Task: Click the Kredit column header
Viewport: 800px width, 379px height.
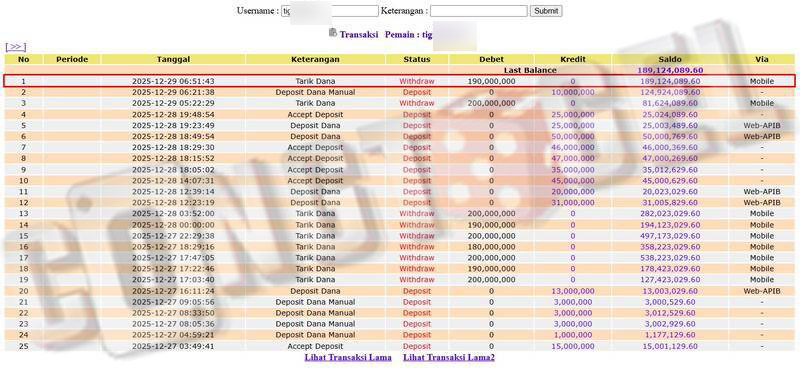Action: [x=572, y=59]
